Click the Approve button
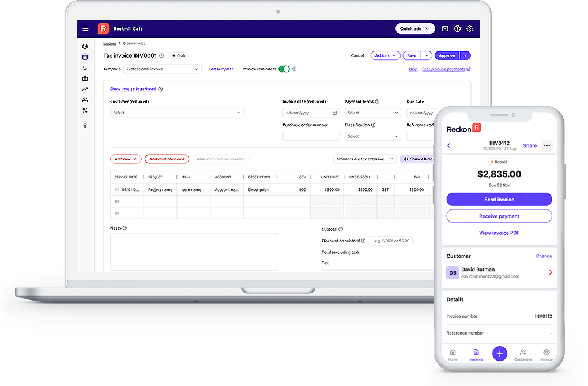The width and height of the screenshot is (588, 386). pos(447,55)
